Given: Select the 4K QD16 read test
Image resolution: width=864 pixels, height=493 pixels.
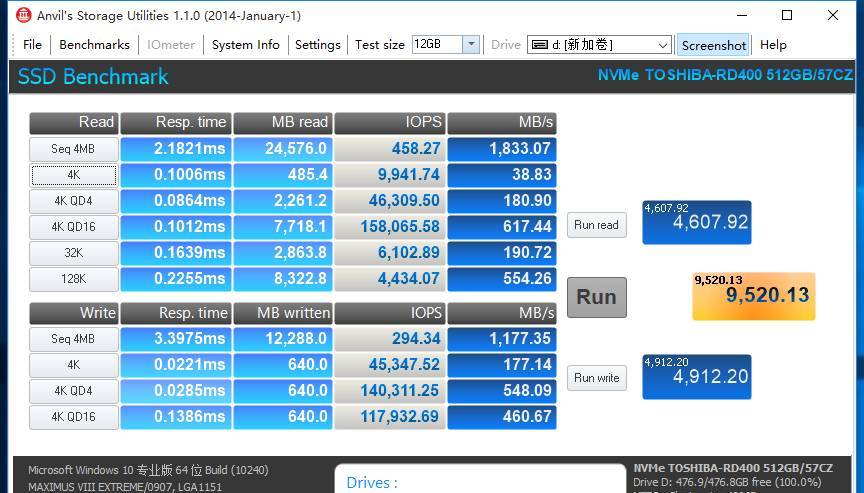Looking at the screenshot, I should (74, 227).
